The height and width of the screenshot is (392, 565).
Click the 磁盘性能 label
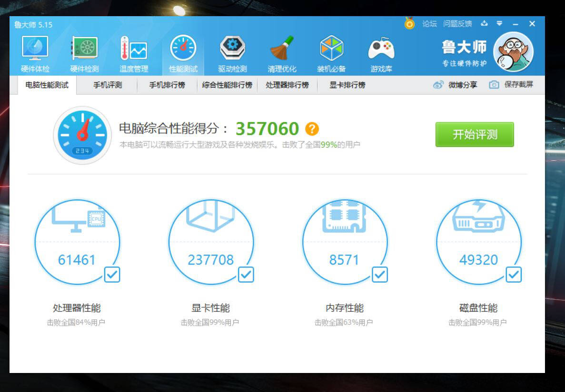tap(478, 308)
